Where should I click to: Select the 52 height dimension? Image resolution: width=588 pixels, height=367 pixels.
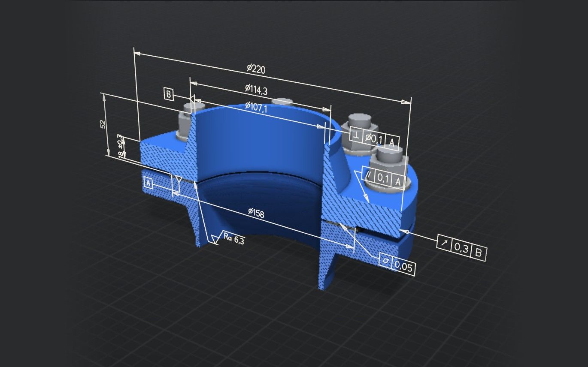[x=103, y=124]
